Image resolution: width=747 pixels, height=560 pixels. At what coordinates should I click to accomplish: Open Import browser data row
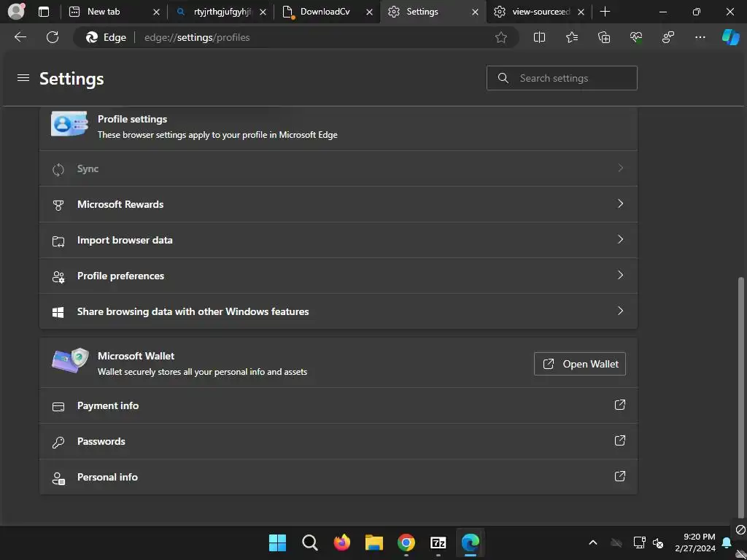(x=338, y=240)
